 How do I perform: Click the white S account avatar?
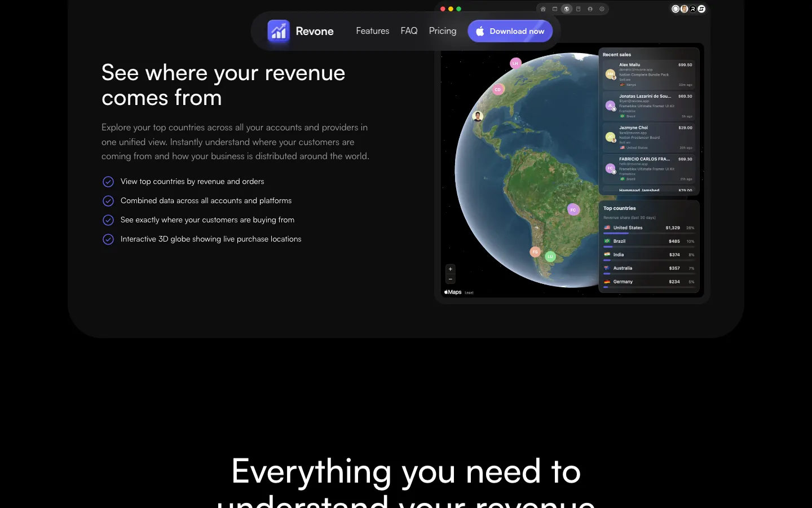click(701, 9)
